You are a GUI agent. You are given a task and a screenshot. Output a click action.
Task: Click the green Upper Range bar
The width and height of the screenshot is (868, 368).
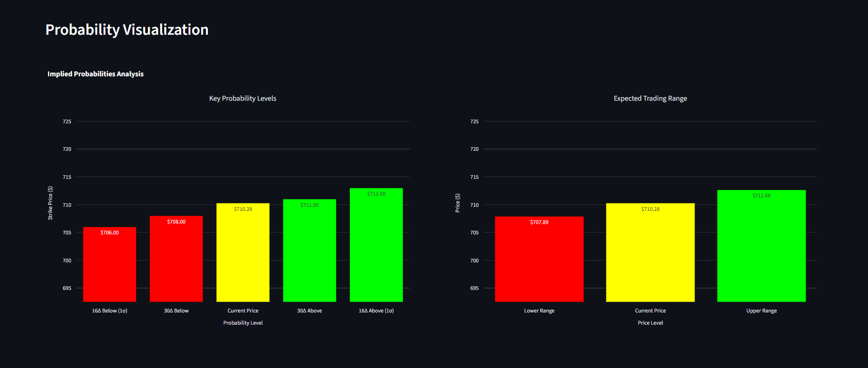761,248
